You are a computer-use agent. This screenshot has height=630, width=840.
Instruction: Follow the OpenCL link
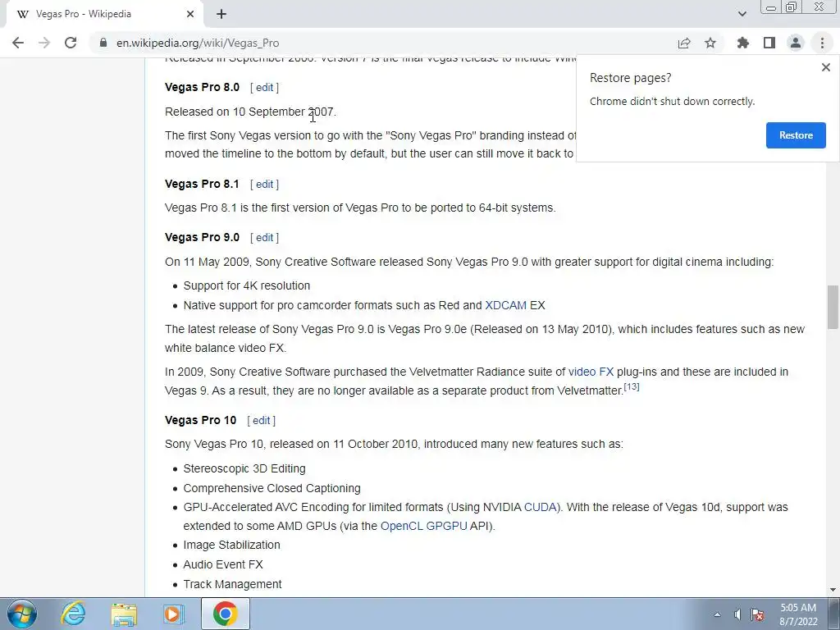[402, 526]
